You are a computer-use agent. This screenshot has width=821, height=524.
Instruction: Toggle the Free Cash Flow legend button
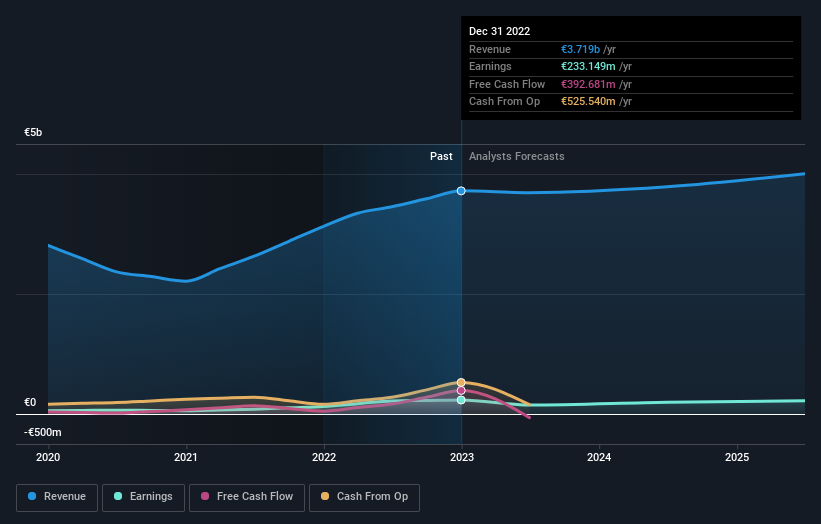[247, 497]
